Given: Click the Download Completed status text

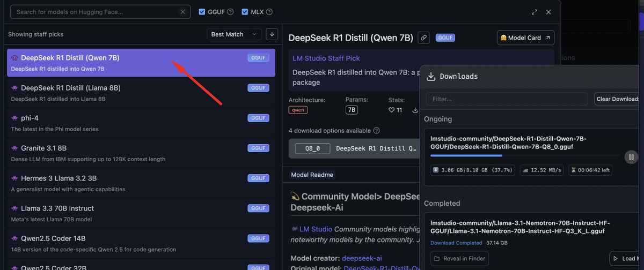Looking at the screenshot, I should 456,243.
